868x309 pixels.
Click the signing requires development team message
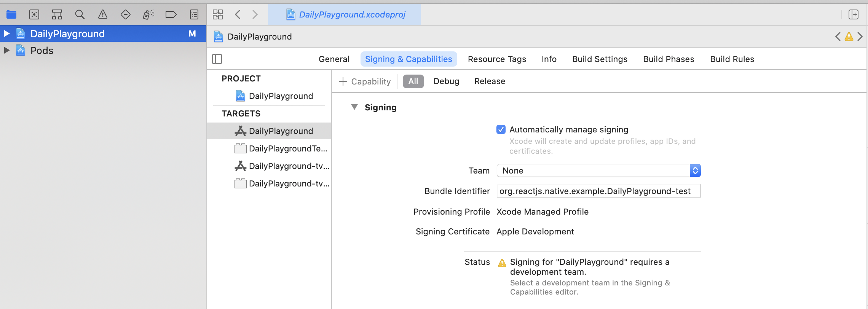point(590,267)
